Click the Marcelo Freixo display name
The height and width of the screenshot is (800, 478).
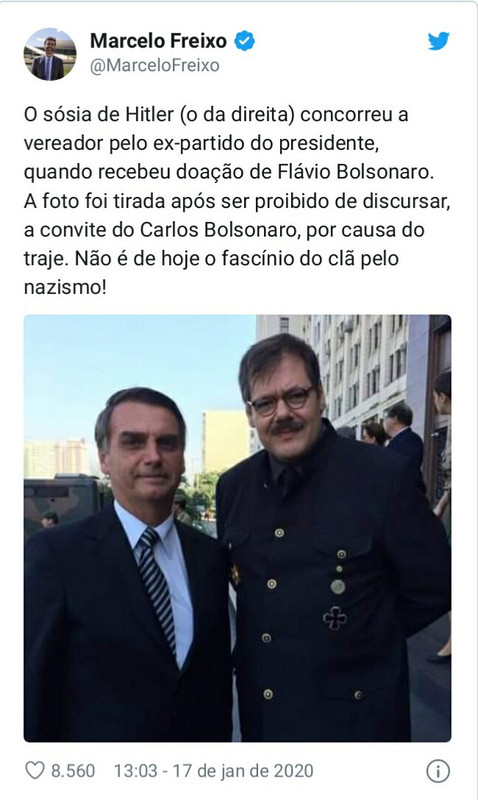(158, 41)
